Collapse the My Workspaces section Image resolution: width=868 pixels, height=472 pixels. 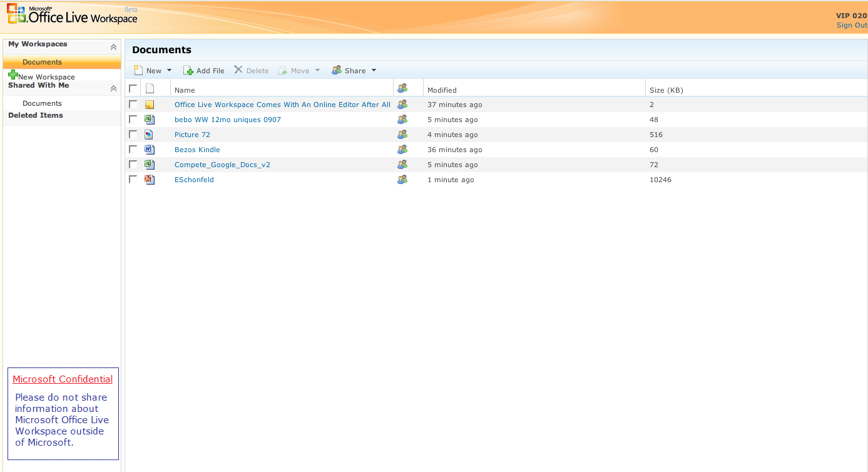tap(113, 47)
